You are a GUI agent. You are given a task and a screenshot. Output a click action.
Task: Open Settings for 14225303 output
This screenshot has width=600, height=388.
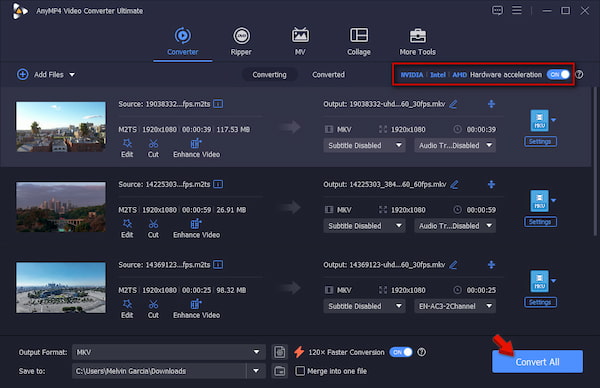[x=540, y=222]
